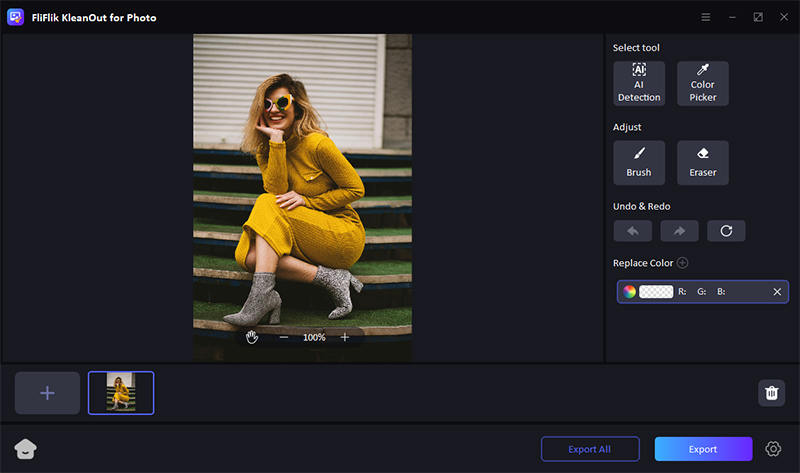Click the Undo arrow button
The image size is (800, 473).
point(632,231)
